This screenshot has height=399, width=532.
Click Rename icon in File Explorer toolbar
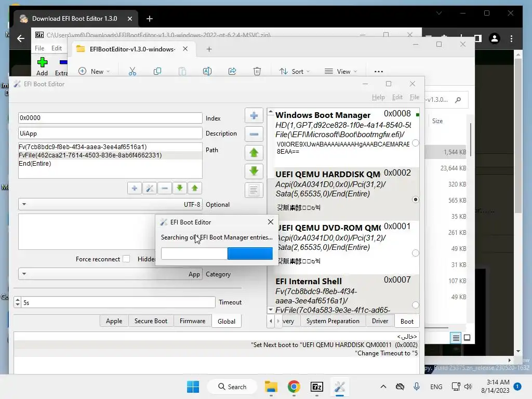click(207, 71)
